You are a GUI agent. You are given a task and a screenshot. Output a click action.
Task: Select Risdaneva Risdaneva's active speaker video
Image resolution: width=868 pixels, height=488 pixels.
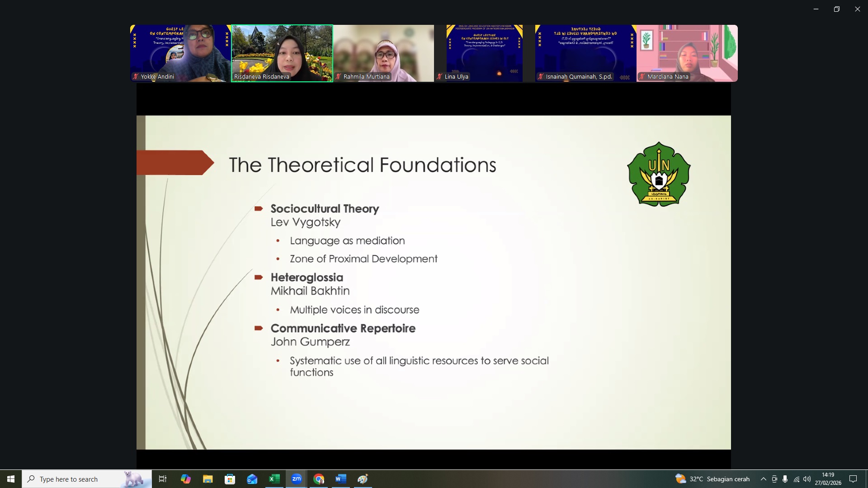282,53
